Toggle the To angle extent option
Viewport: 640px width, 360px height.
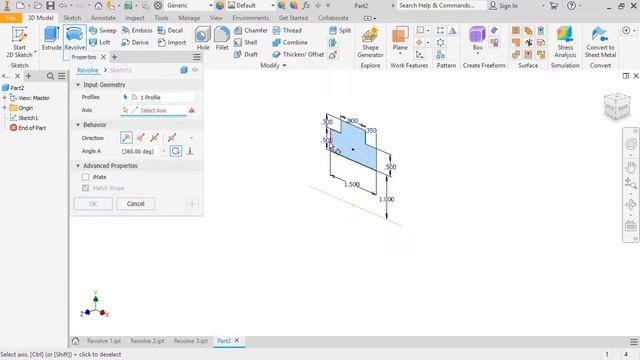pyautogui.click(x=190, y=151)
